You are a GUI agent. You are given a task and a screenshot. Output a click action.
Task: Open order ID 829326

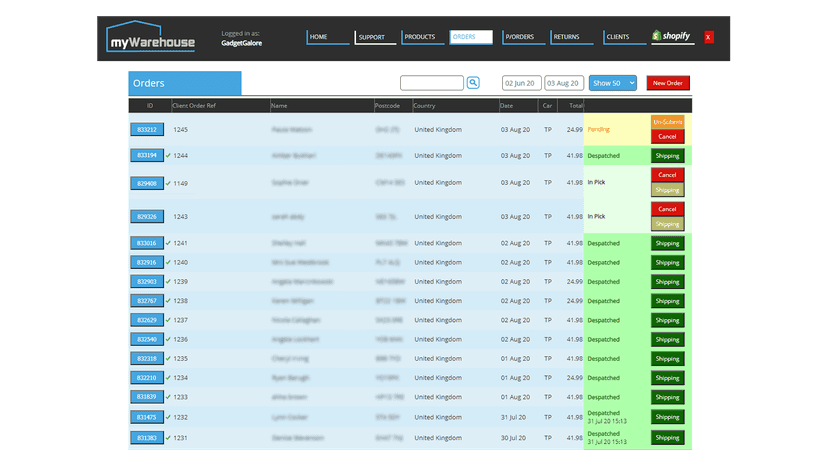[147, 217]
